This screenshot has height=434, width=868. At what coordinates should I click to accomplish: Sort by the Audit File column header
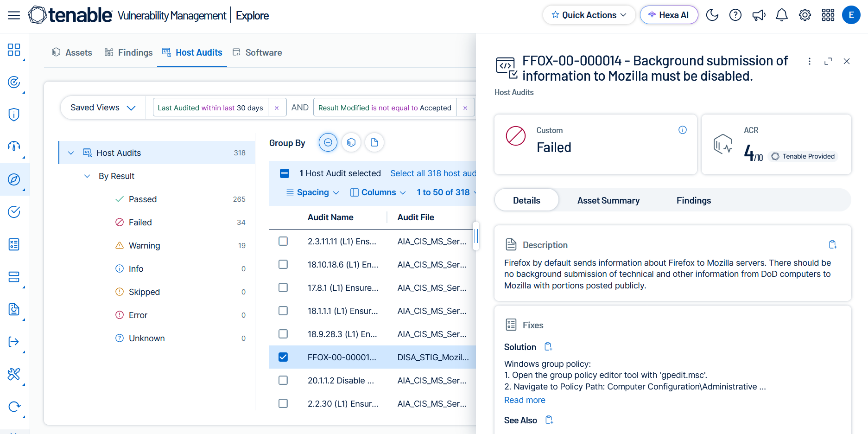click(416, 217)
